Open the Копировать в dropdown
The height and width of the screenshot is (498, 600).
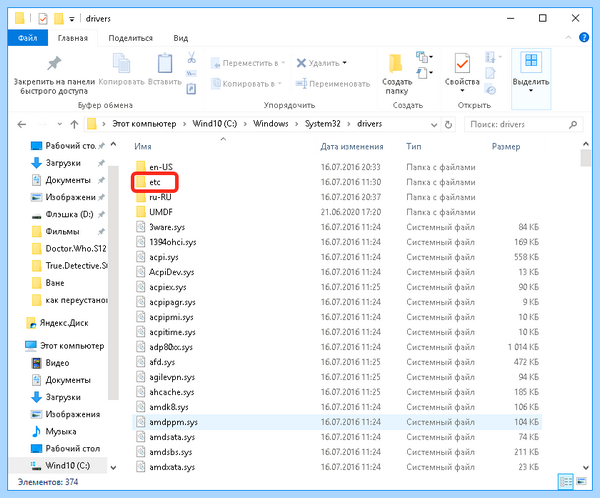(246, 83)
